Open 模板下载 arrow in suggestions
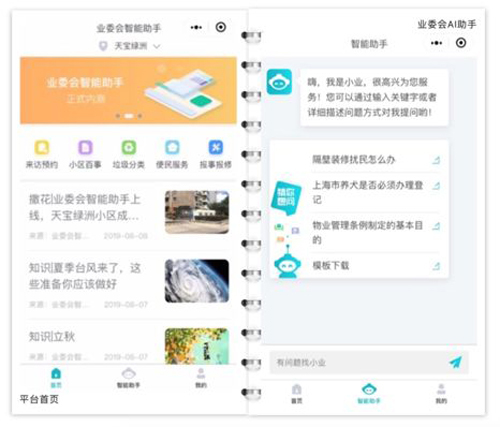Viewport: 500px width, 427px height. pyautogui.click(x=436, y=266)
